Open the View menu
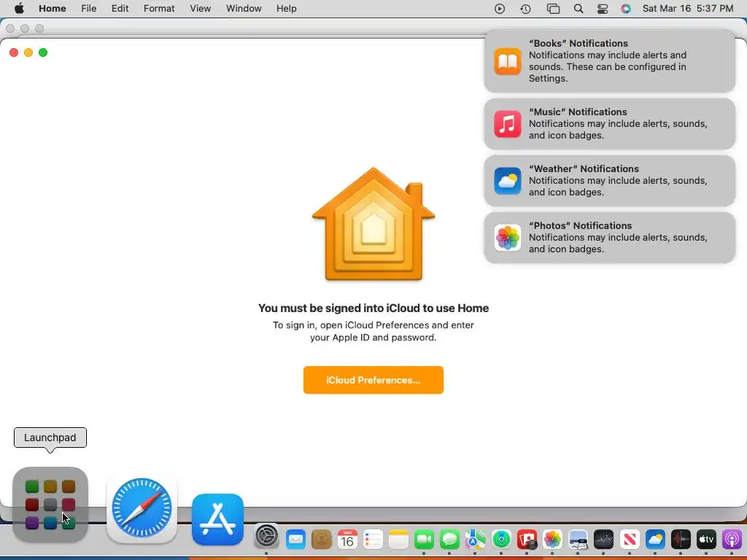Screen dimensions: 747x560 [200, 8]
